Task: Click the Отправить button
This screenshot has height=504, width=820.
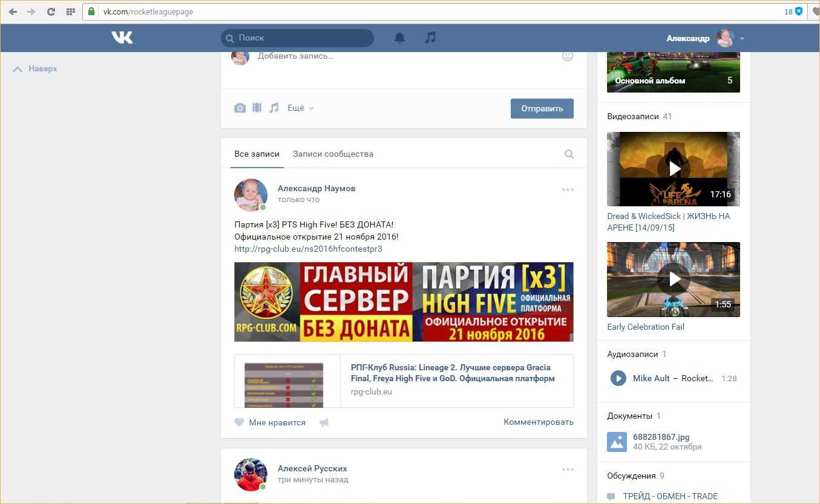Action: [542, 108]
